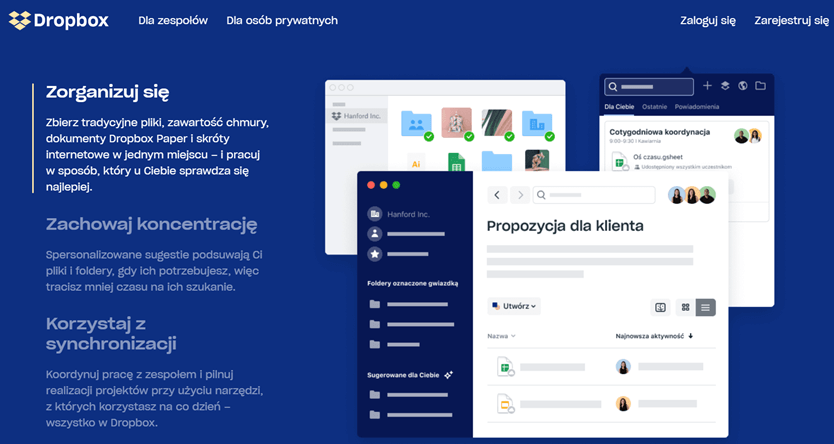This screenshot has height=444, width=834.
Task: Switch to grid view
Action: pyautogui.click(x=686, y=307)
